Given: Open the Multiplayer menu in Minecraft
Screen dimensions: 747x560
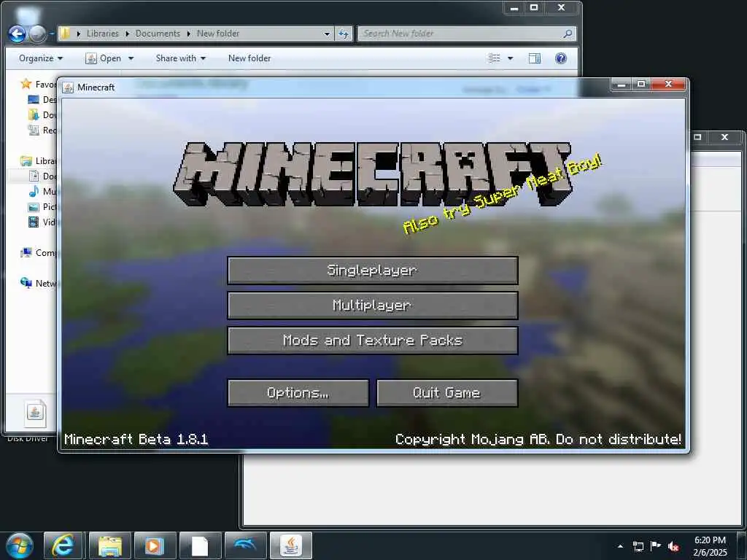Looking at the screenshot, I should coord(373,306).
